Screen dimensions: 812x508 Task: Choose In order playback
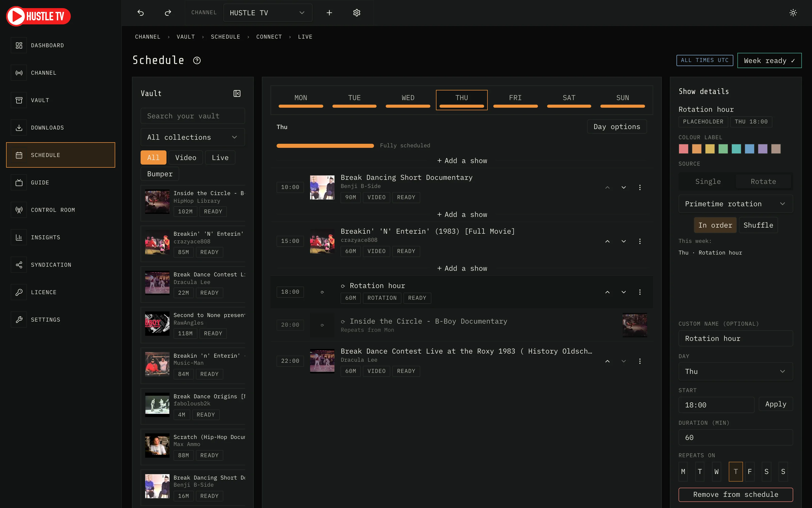point(715,225)
